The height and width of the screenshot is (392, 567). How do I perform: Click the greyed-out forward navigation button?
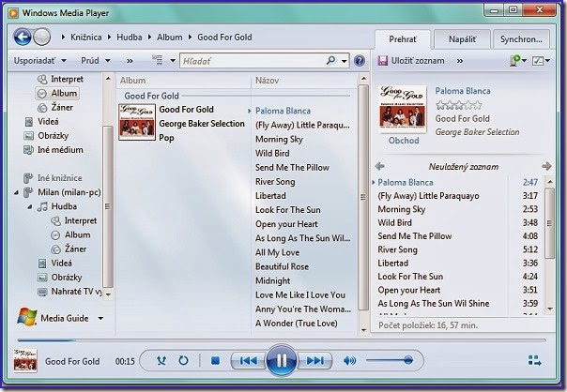coord(42,37)
